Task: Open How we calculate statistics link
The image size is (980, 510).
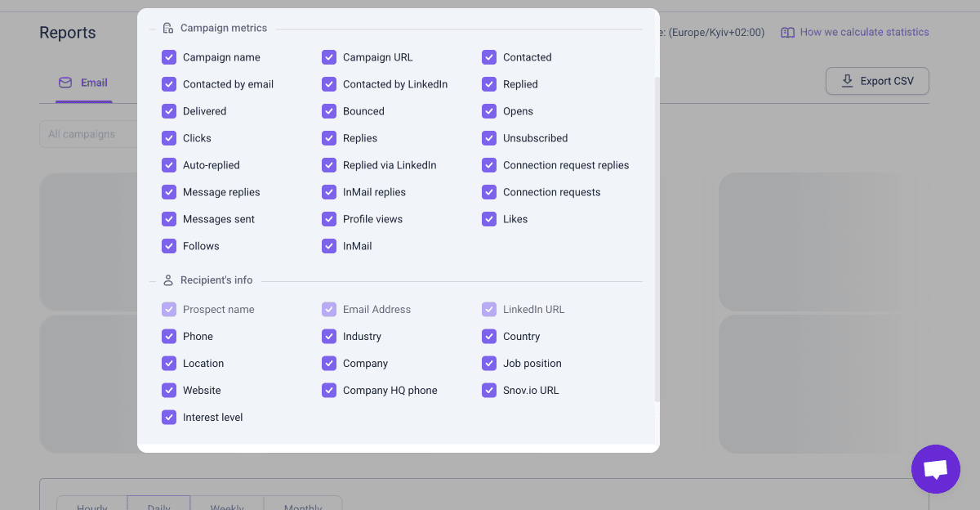Action: tap(864, 33)
